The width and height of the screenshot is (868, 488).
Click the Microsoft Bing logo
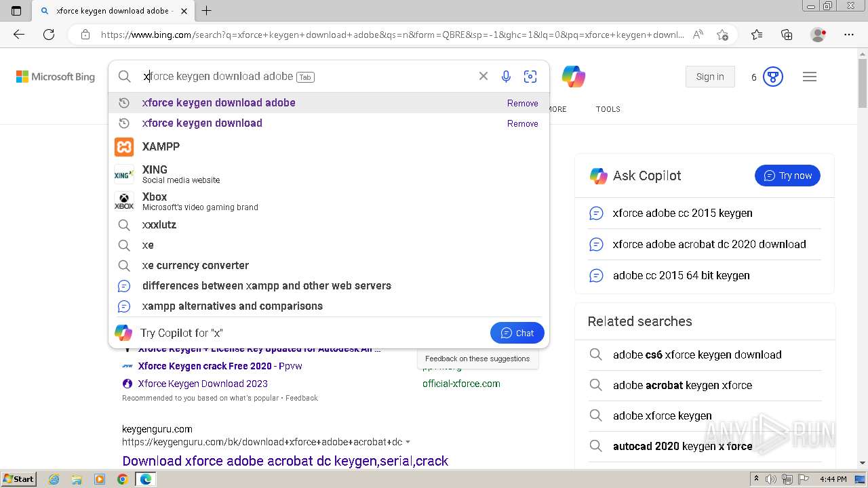tap(56, 77)
